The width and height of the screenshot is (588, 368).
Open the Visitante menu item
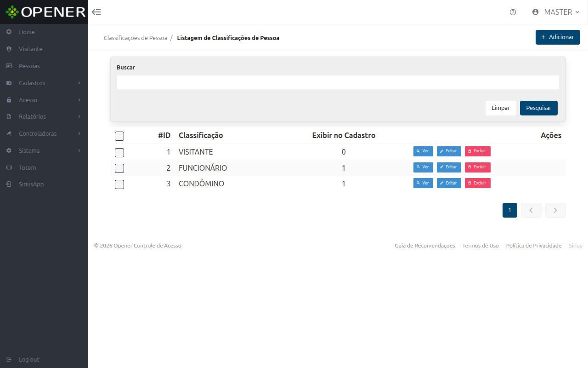44,49
